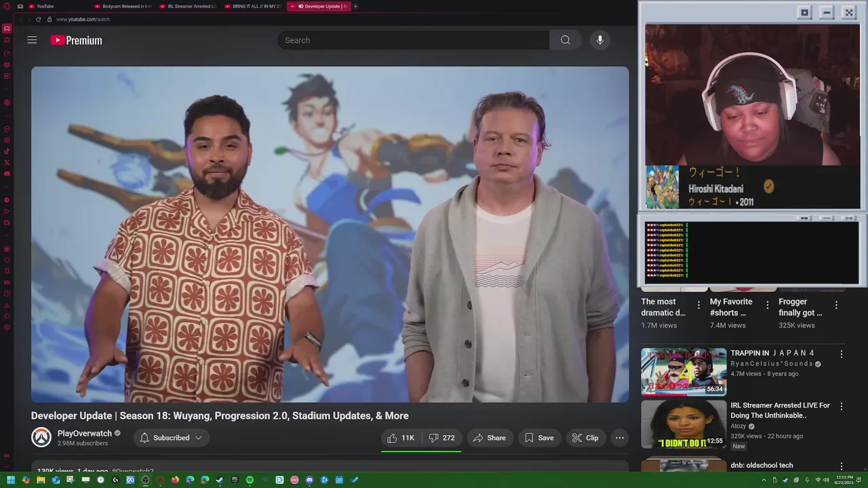Click the #Overwatch2 hashtag
This screenshot has height=488, width=868.
coord(133,471)
